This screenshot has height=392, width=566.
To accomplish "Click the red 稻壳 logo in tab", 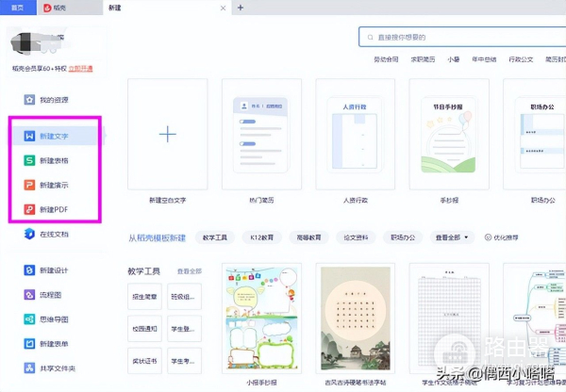I will (x=47, y=8).
